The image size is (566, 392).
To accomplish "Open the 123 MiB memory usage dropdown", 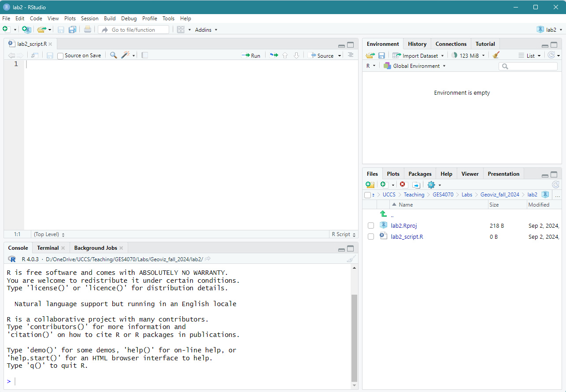I will (468, 55).
